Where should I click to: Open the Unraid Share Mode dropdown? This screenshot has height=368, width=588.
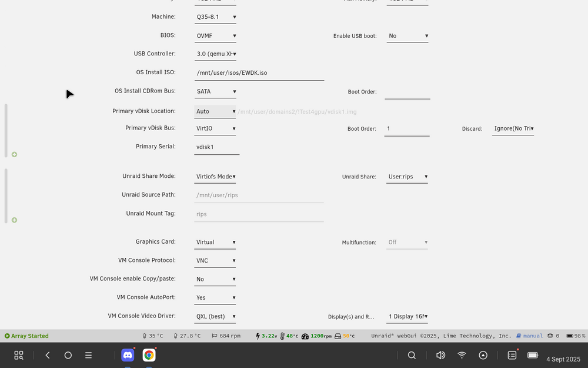[x=215, y=177]
